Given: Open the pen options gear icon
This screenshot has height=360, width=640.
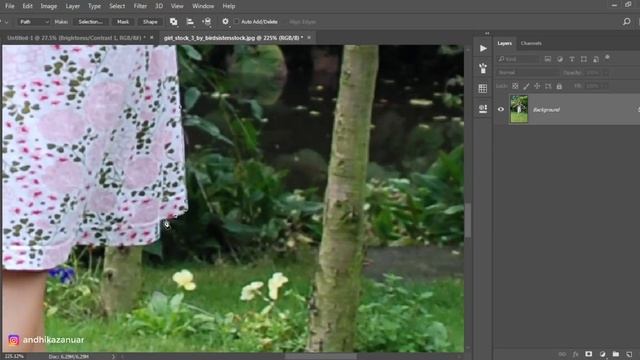Looking at the screenshot, I should (x=225, y=22).
